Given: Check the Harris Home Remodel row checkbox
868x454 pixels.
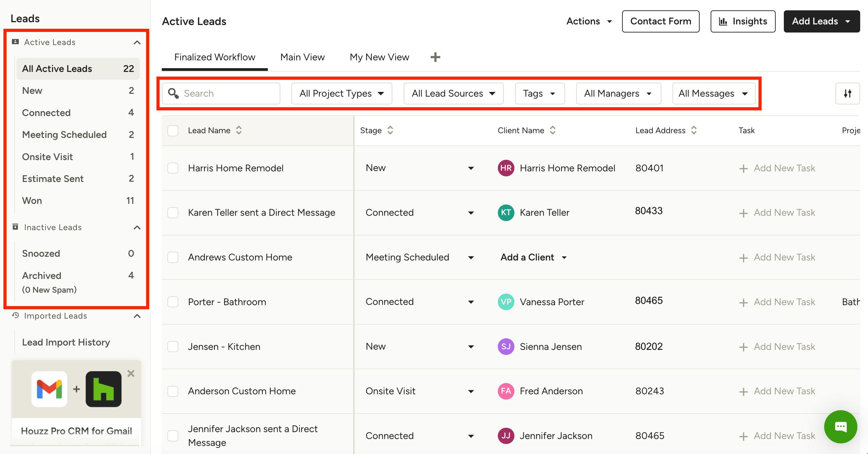Looking at the screenshot, I should [173, 168].
